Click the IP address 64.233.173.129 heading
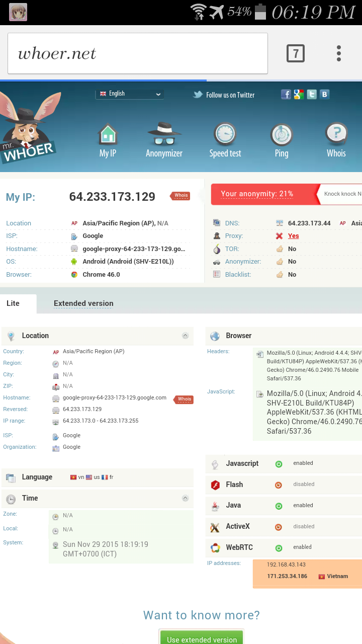Viewport: 362px width, 644px height. [x=112, y=197]
